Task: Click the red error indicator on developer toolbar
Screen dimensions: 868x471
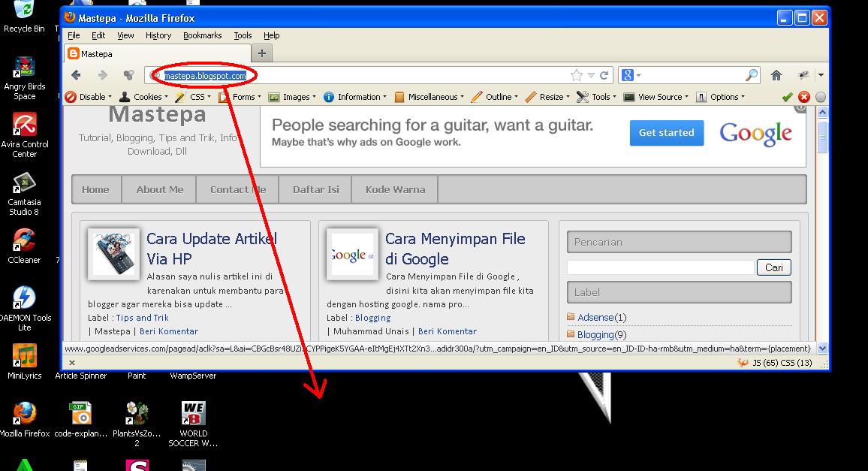Action: [803, 96]
